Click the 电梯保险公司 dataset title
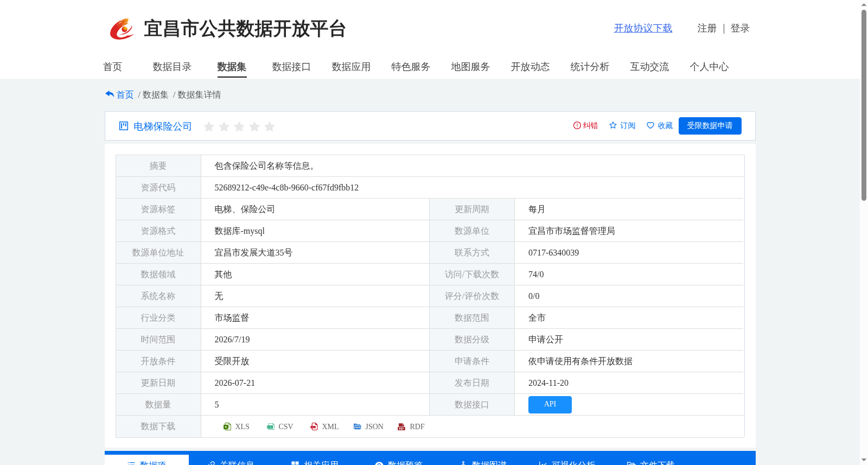The width and height of the screenshot is (868, 465). pyautogui.click(x=162, y=126)
